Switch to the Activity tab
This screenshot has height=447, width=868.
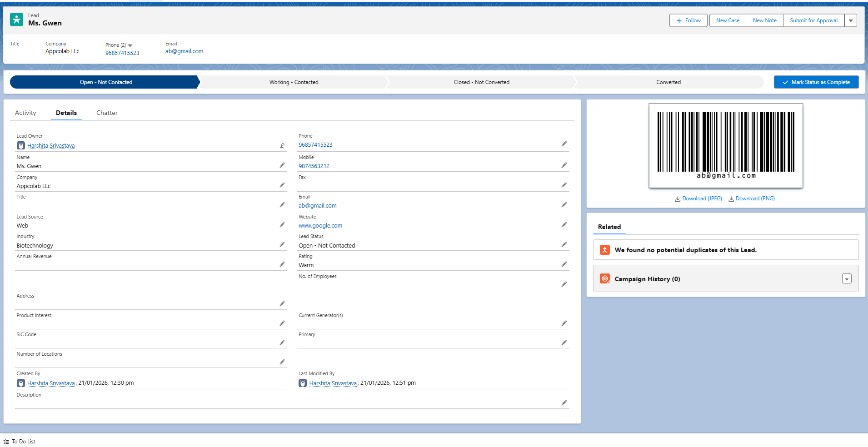(x=25, y=113)
